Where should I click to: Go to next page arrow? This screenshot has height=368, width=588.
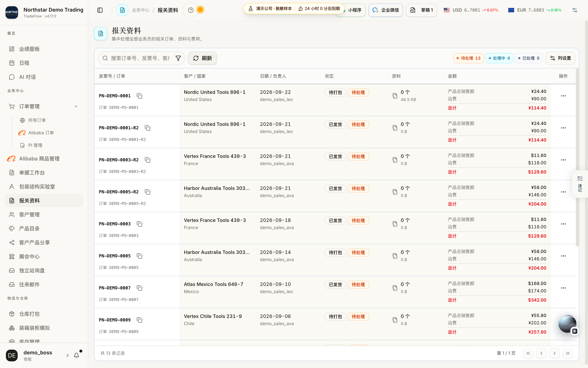click(x=555, y=353)
